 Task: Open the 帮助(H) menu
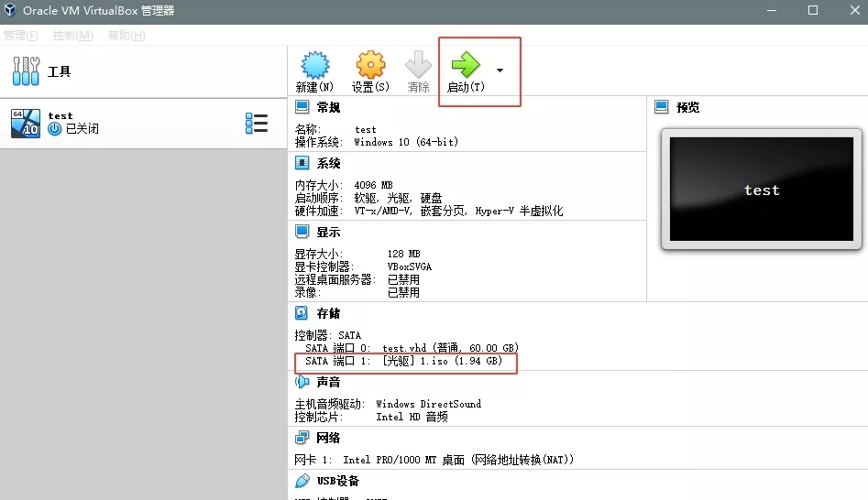pos(126,36)
